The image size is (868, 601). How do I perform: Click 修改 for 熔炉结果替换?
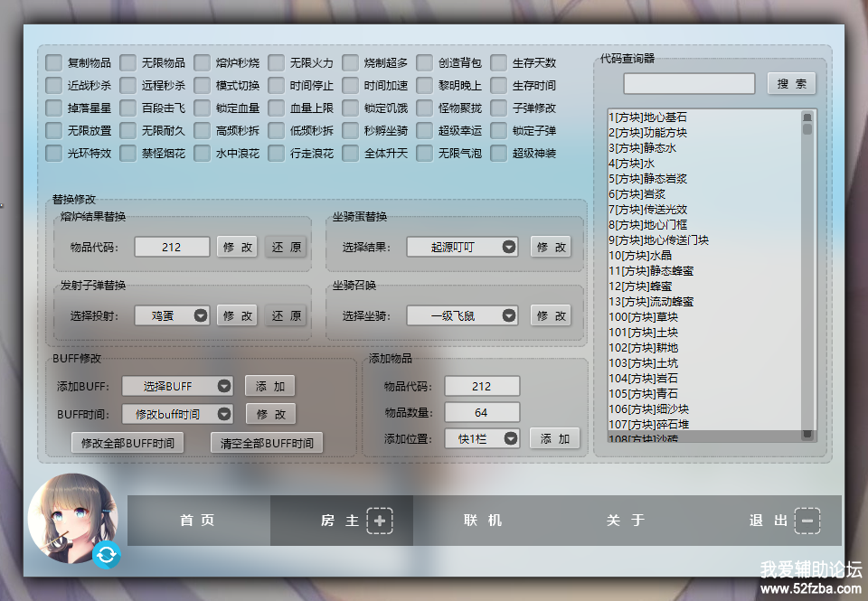click(238, 247)
